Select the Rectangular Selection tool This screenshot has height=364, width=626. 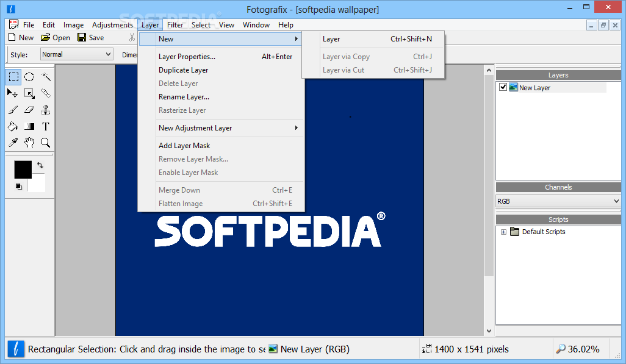13,77
